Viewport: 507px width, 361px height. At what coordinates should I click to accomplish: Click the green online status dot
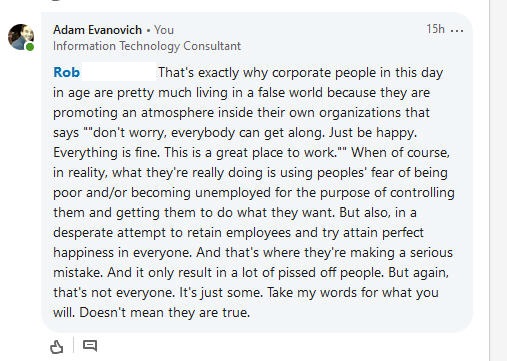coord(30,47)
